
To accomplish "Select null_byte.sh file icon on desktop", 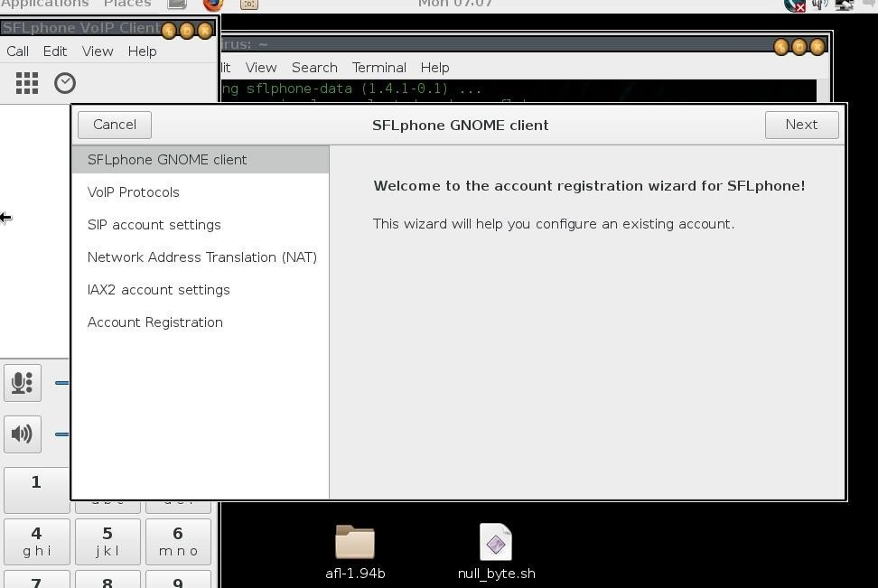I will pos(496,542).
